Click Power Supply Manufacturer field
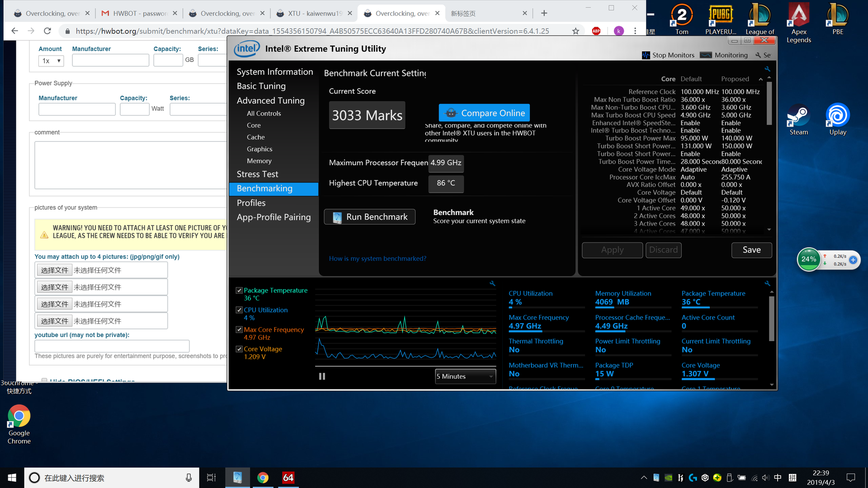 point(77,109)
